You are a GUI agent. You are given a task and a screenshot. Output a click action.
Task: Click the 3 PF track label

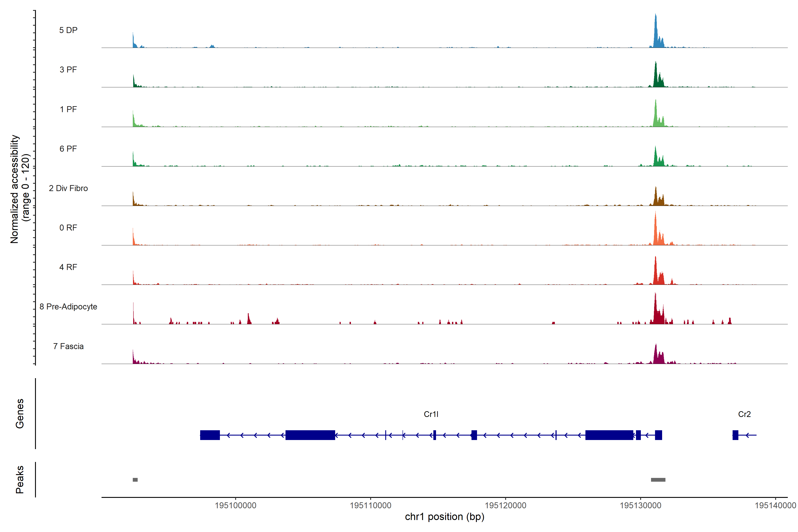68,70
